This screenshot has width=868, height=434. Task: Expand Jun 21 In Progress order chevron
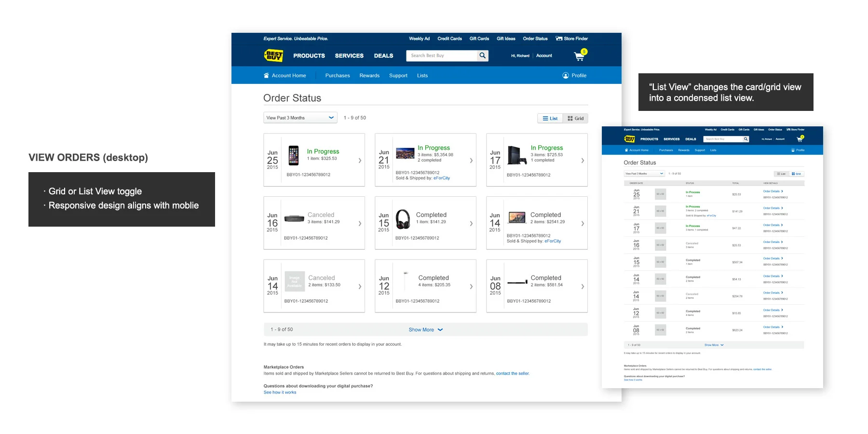(x=471, y=161)
